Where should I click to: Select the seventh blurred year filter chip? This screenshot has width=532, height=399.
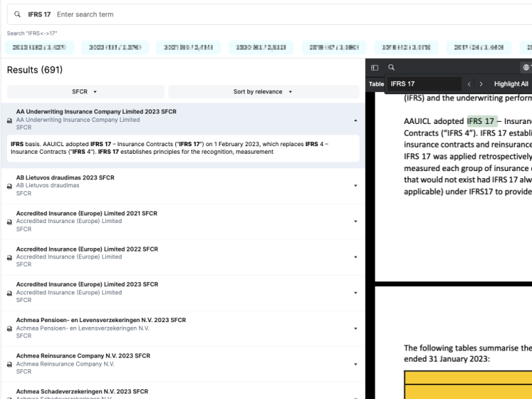click(x=479, y=48)
